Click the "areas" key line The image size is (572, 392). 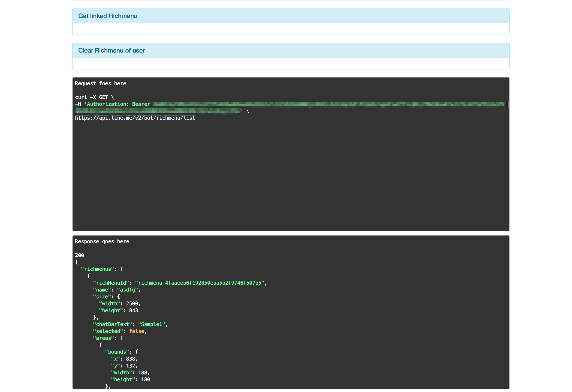(x=108, y=338)
